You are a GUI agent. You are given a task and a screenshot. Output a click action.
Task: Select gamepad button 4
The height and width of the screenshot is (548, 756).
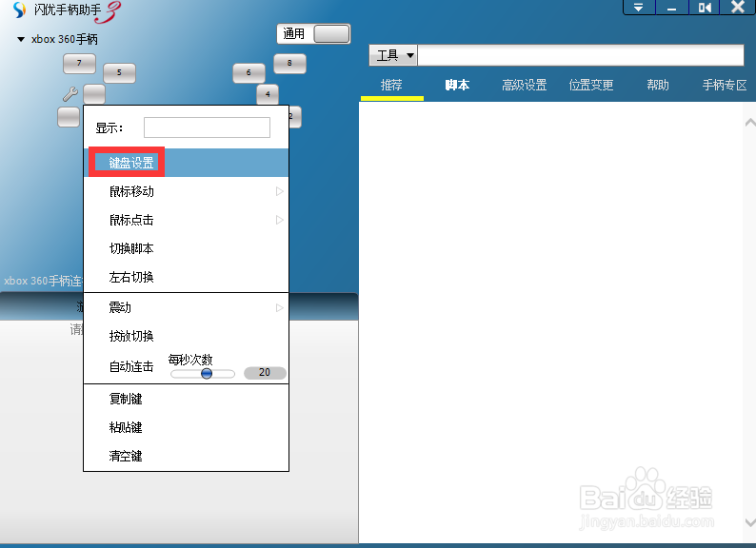coord(268,94)
